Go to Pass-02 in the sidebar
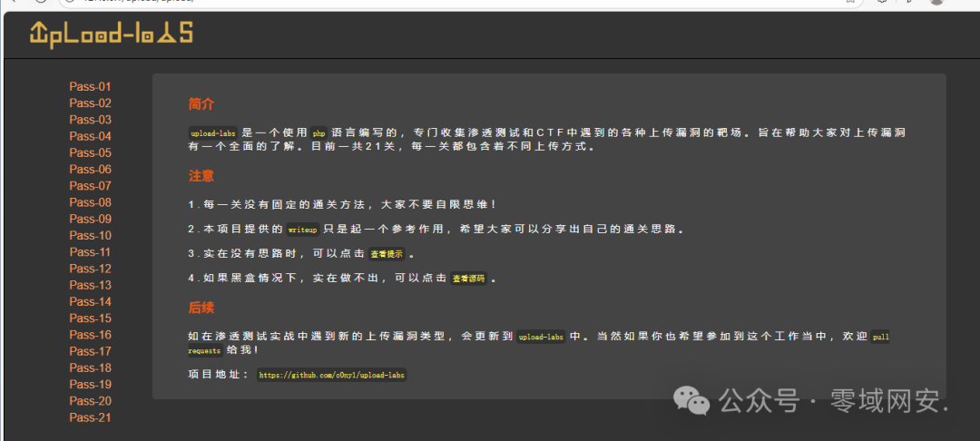980x441 pixels. 90,103
